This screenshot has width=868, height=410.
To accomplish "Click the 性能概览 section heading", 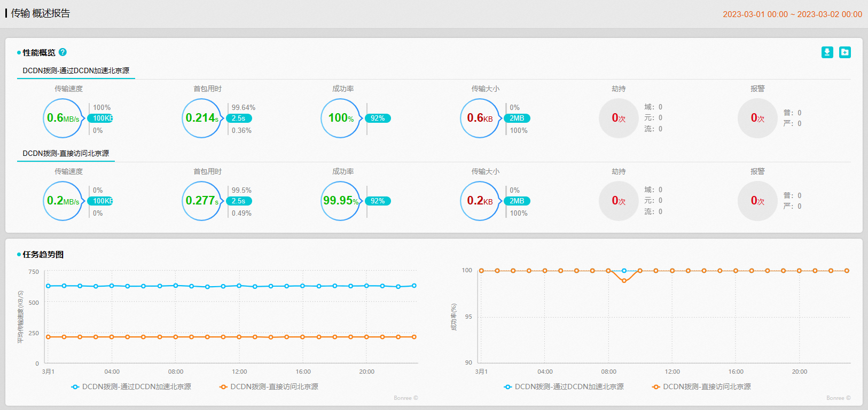I will [39, 52].
